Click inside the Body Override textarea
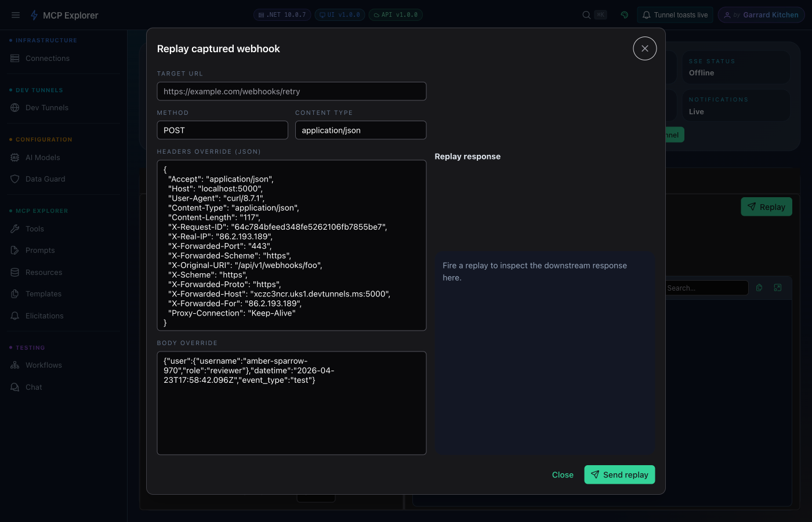Screen dimensions: 812x522 [x=292, y=403]
